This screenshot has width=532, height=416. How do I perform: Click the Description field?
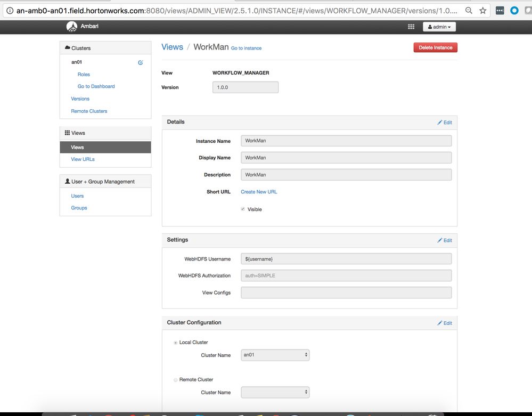346,175
